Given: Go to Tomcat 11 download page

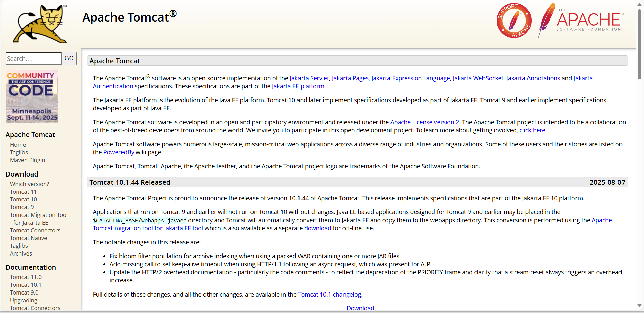Looking at the screenshot, I should (x=23, y=192).
